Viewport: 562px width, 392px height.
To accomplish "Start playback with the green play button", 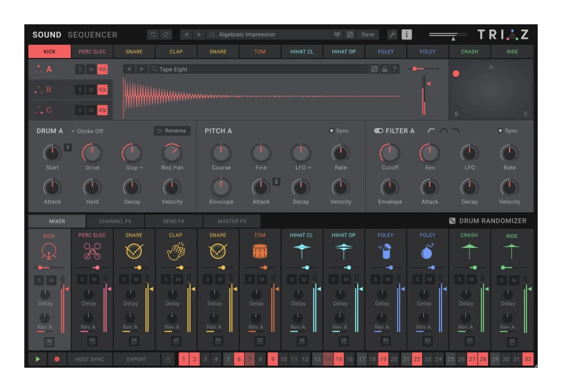I will point(37,359).
